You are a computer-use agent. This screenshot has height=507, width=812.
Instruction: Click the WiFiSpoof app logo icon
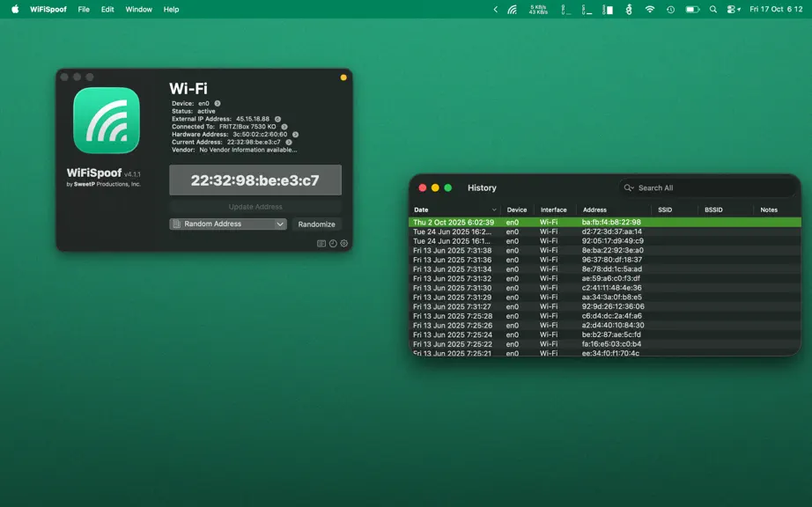107,121
